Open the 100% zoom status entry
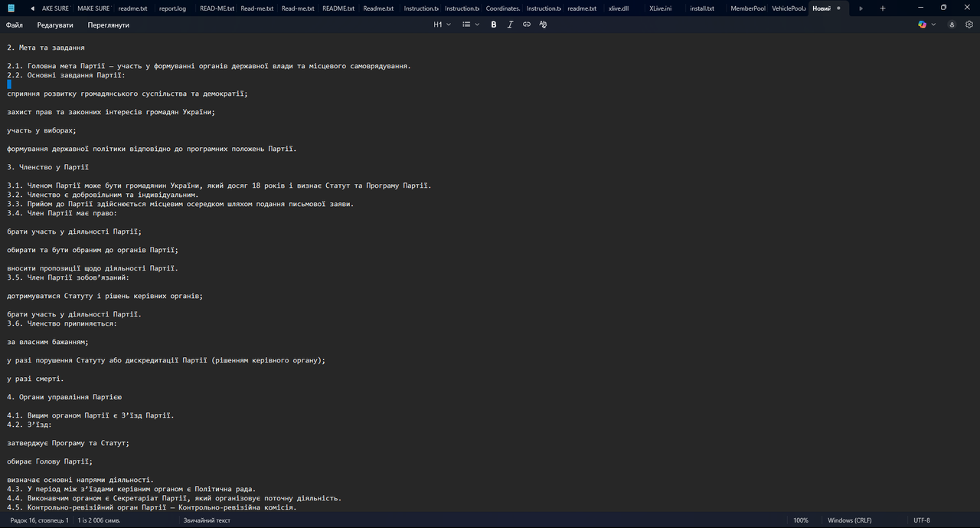 pos(801,520)
